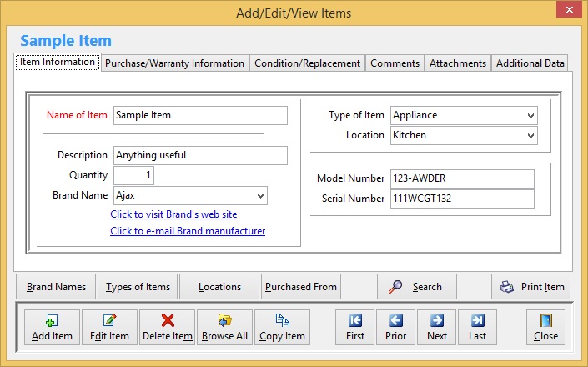Advance to Next record button

click(436, 327)
